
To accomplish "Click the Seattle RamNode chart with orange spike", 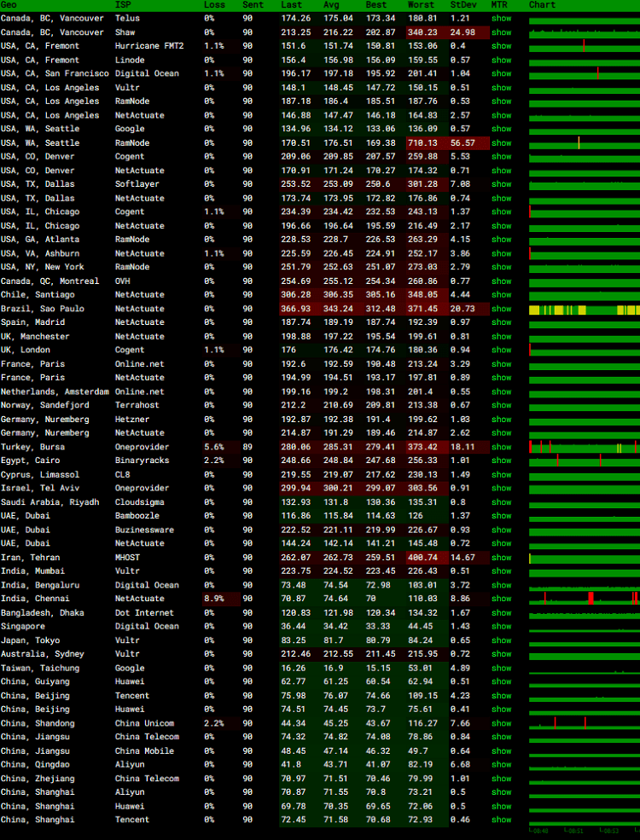I will [x=585, y=143].
